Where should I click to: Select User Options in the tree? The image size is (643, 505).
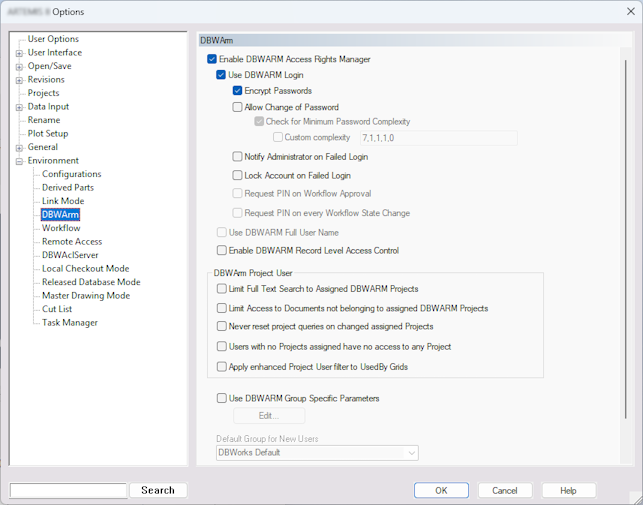tap(53, 39)
